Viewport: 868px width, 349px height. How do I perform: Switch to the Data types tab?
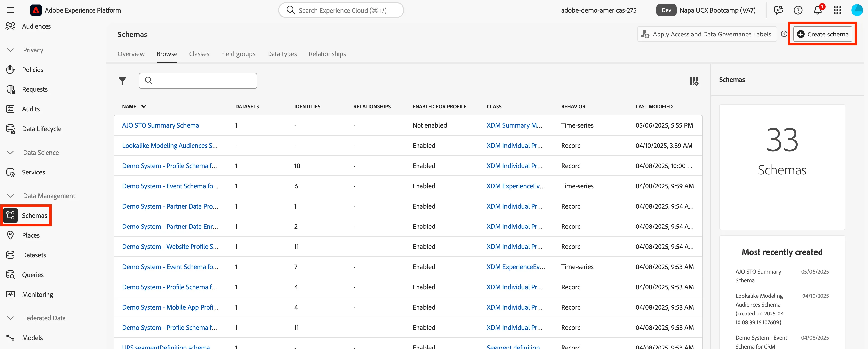282,54
